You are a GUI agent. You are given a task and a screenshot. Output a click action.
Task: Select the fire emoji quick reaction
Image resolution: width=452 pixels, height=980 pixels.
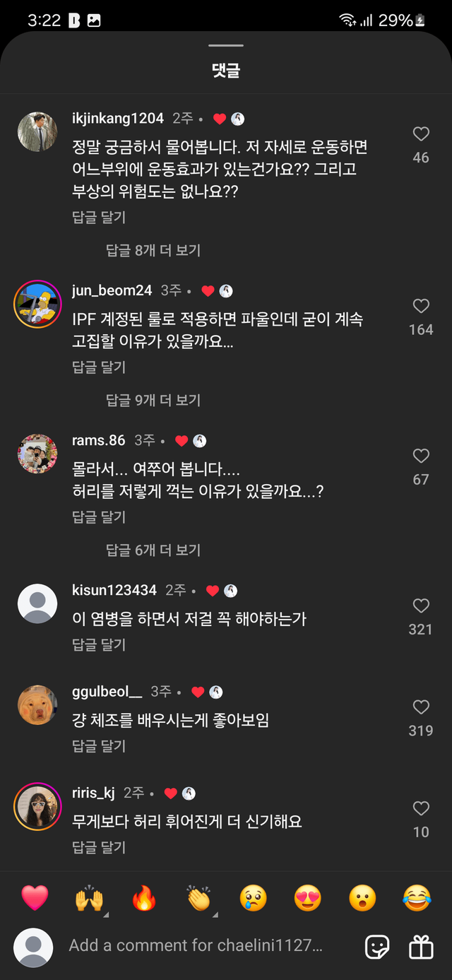click(x=144, y=898)
